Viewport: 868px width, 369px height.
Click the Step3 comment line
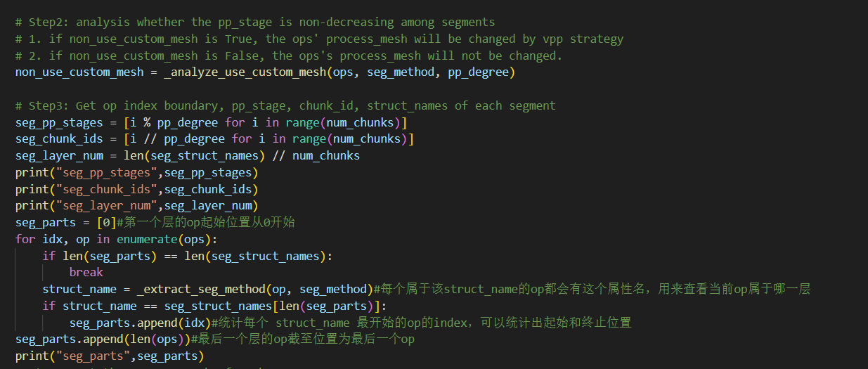tap(285, 105)
